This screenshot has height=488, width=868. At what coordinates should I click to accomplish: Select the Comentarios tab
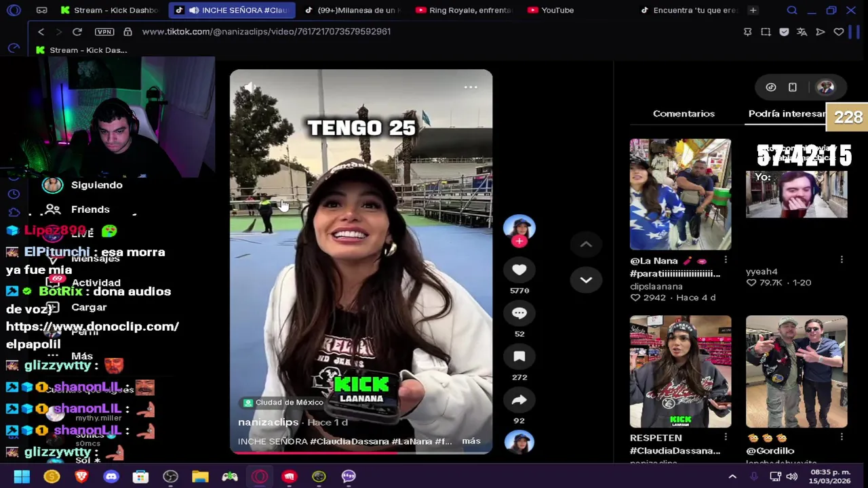pos(684,114)
